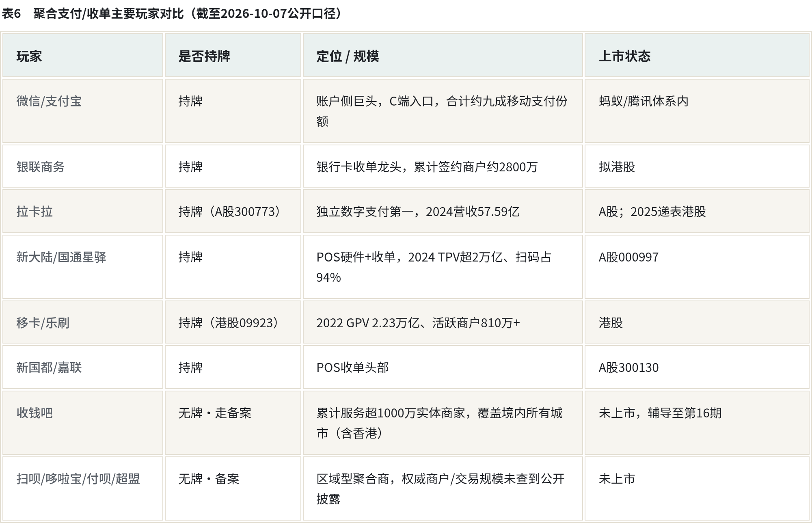Click the '收钱吧' player cell
Image resolution: width=812 pixels, height=523 pixels.
coord(83,423)
